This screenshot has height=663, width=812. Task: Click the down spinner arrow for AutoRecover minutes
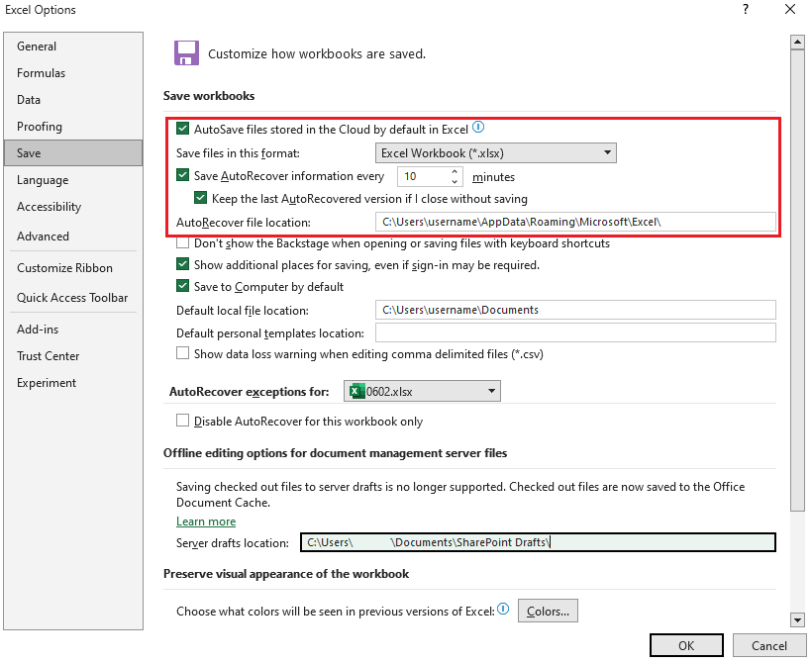[x=455, y=180]
